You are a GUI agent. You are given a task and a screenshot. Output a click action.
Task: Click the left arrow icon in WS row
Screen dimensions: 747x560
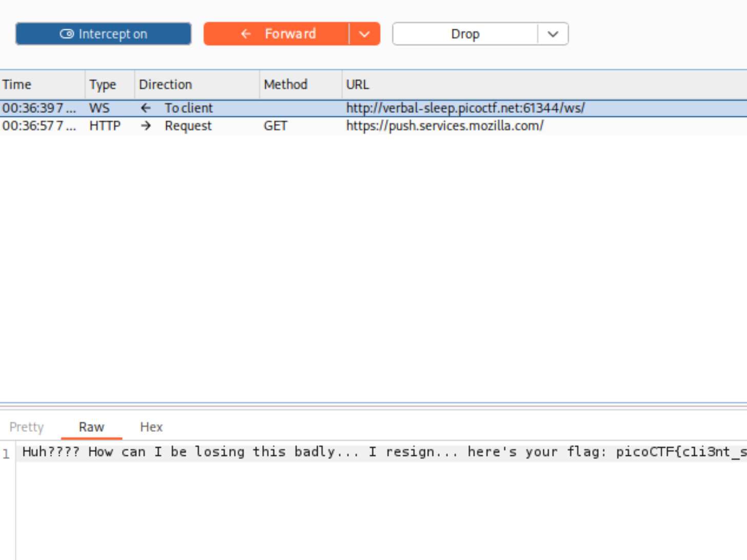(x=146, y=108)
